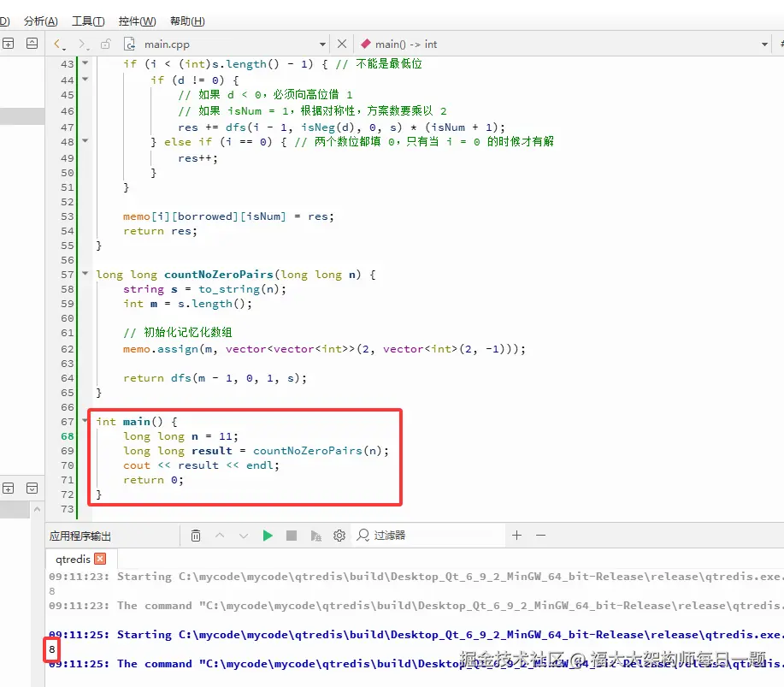Go to next output item arrow

coord(244,536)
